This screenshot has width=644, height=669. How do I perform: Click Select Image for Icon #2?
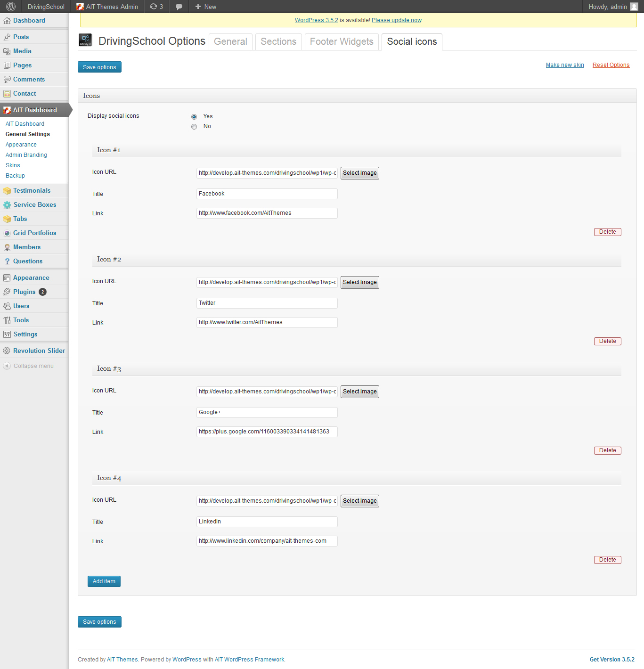(x=360, y=282)
